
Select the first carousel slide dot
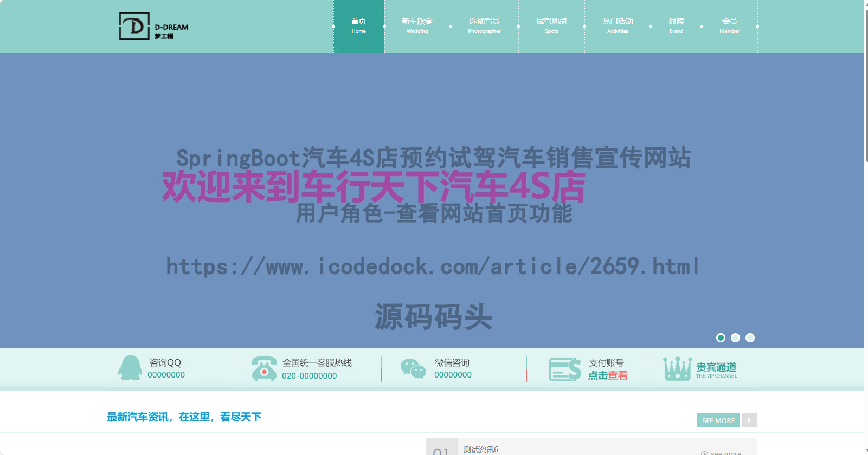(721, 337)
